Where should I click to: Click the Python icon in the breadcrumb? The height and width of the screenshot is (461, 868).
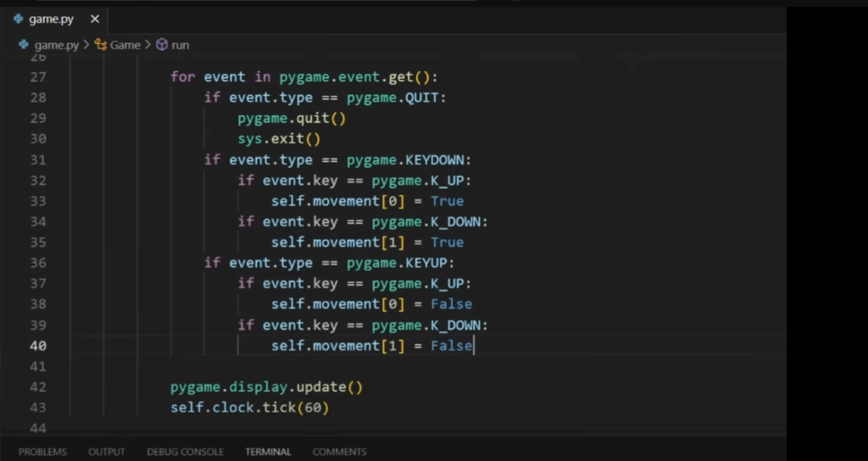click(x=24, y=45)
